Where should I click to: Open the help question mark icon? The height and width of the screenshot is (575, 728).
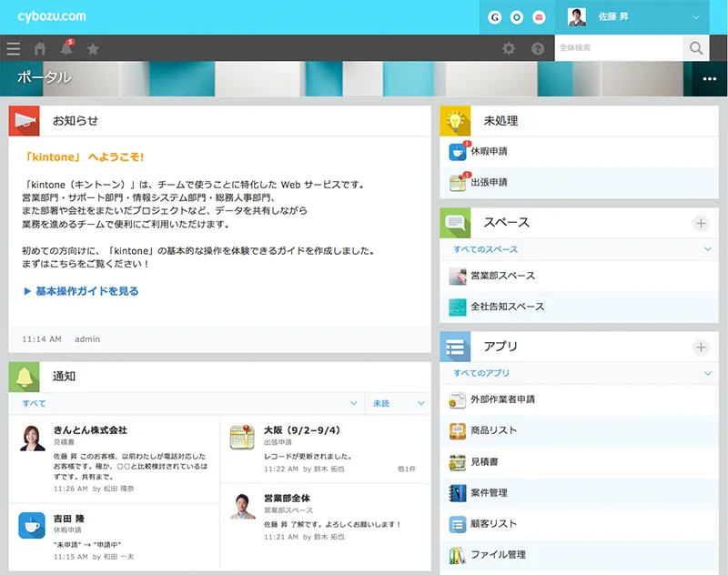[x=537, y=49]
